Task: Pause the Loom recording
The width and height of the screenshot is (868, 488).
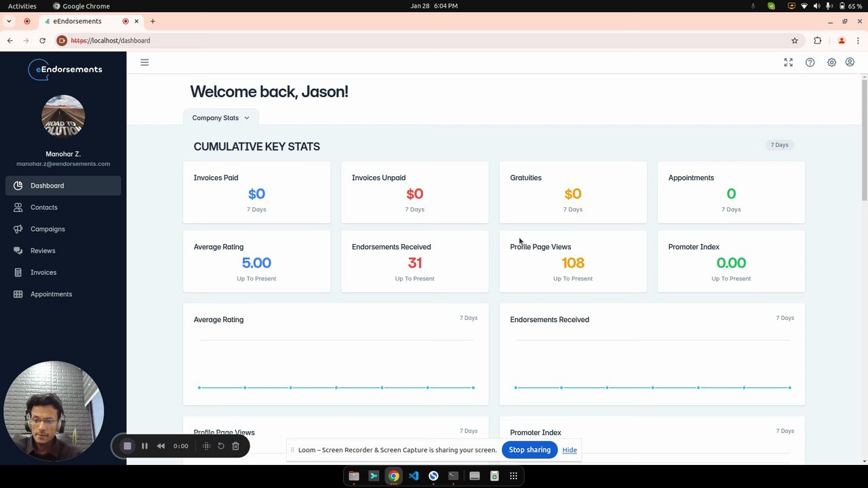Action: click(144, 446)
